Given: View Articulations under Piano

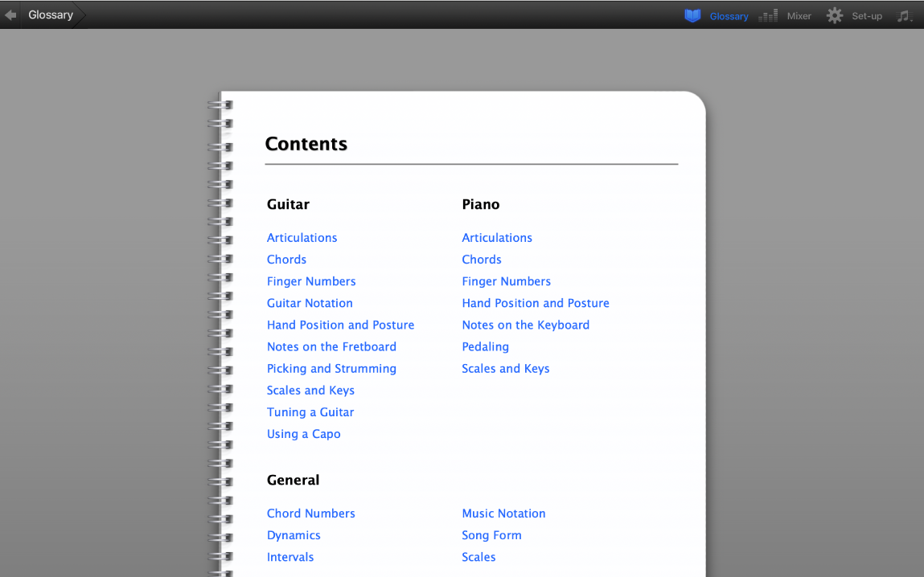Looking at the screenshot, I should pyautogui.click(x=497, y=237).
